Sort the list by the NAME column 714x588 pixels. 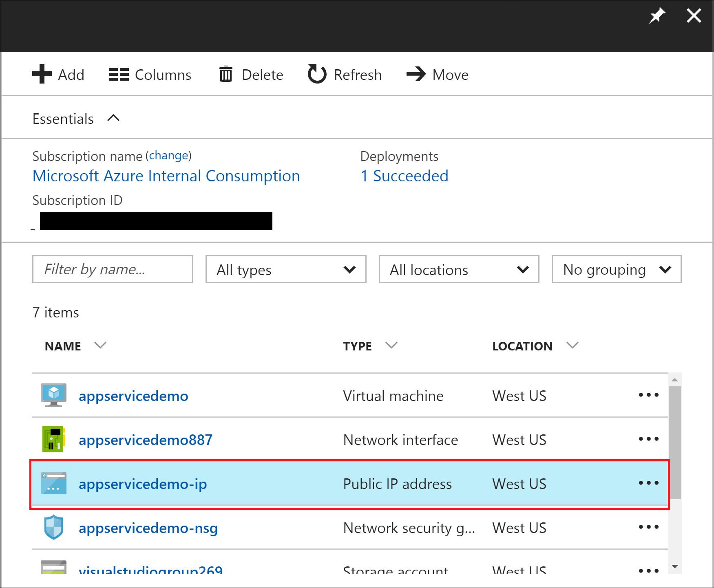click(63, 346)
